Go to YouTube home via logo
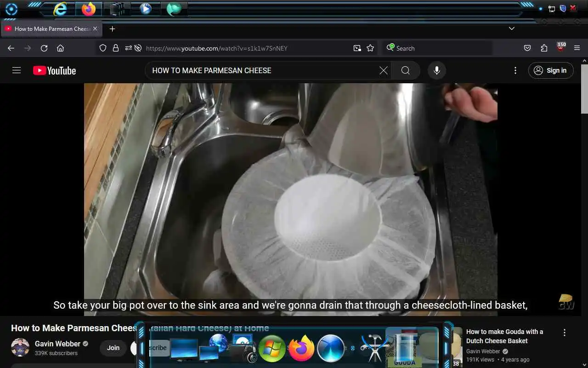588x368 pixels. [x=54, y=70]
